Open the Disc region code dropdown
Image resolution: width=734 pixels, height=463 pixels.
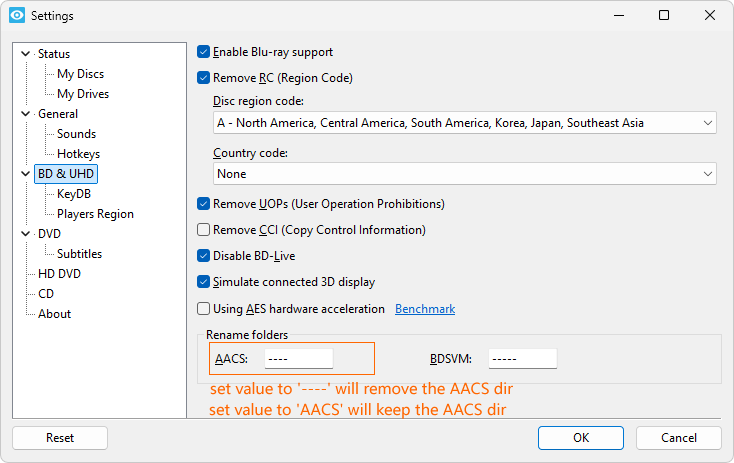tap(464, 123)
